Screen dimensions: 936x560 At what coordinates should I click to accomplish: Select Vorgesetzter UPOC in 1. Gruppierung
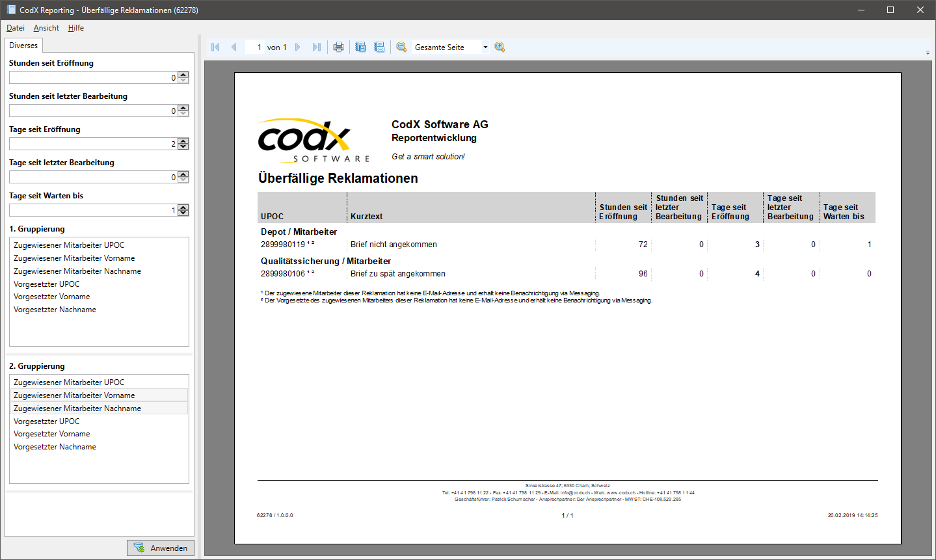(47, 284)
